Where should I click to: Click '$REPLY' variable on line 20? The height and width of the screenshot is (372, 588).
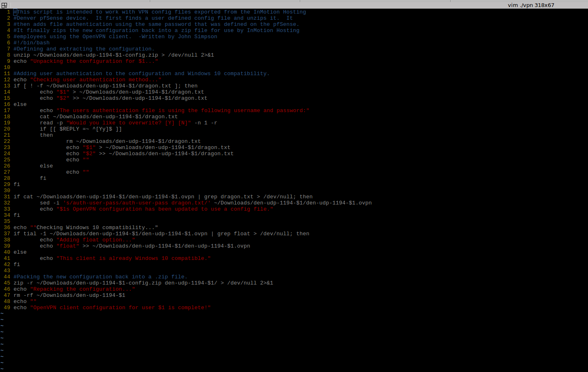pos(69,129)
